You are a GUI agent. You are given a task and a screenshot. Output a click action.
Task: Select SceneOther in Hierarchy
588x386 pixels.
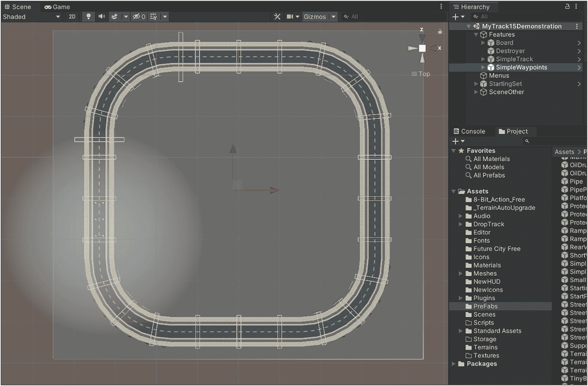pyautogui.click(x=506, y=92)
